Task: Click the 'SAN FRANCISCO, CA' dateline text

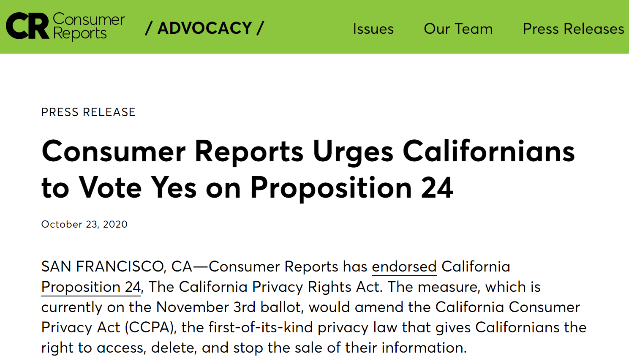Action: pyautogui.click(x=117, y=267)
